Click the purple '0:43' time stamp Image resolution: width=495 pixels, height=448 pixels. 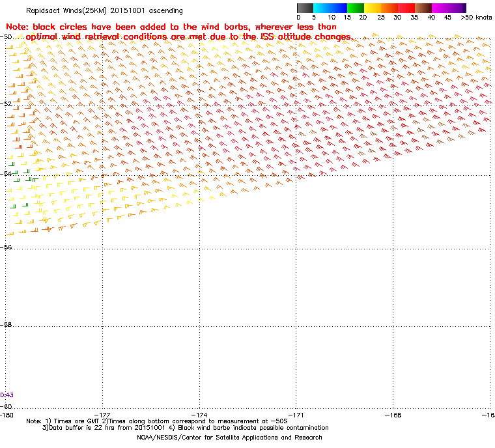[7, 395]
